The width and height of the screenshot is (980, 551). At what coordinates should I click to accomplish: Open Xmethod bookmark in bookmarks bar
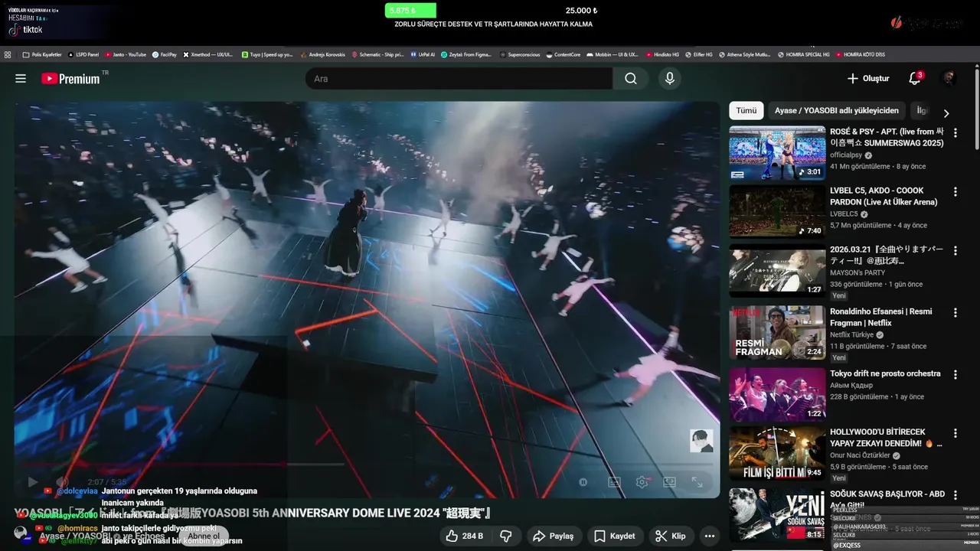(x=208, y=54)
